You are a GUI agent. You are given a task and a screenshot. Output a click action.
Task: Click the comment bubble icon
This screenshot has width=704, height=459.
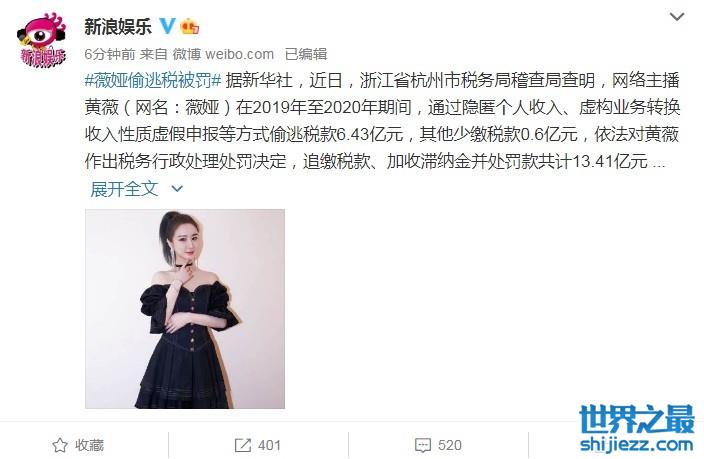(423, 446)
